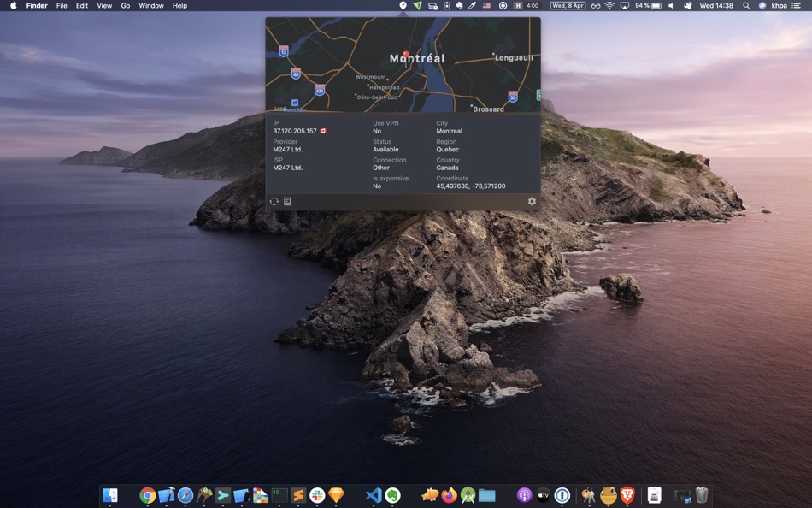Open the Go menu
The image size is (812, 508).
[x=126, y=6]
